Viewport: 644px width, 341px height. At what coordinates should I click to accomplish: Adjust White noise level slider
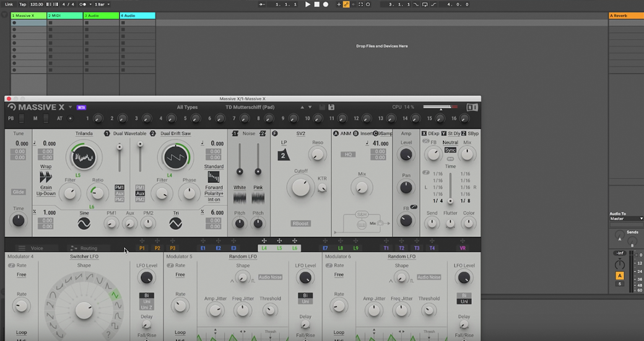(x=240, y=172)
